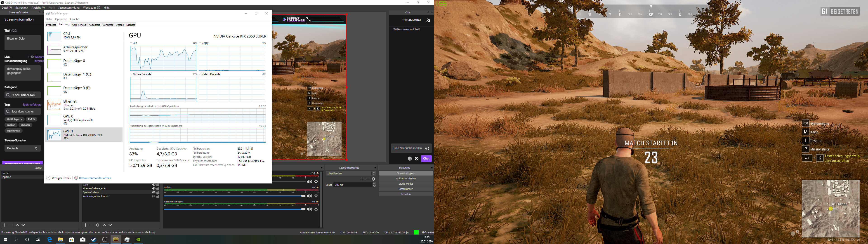Open scene transition properties gear
This screenshot has width=868, height=244.
(374, 179)
